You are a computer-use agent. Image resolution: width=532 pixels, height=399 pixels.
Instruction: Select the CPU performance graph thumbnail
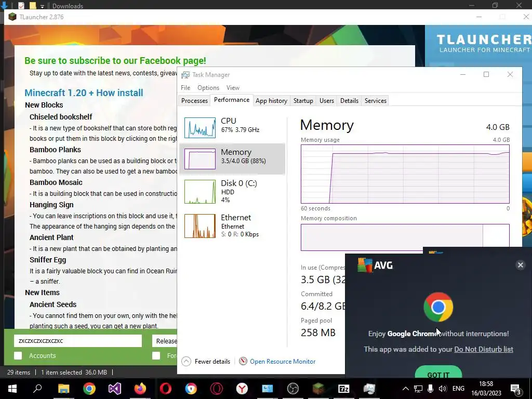(200, 128)
